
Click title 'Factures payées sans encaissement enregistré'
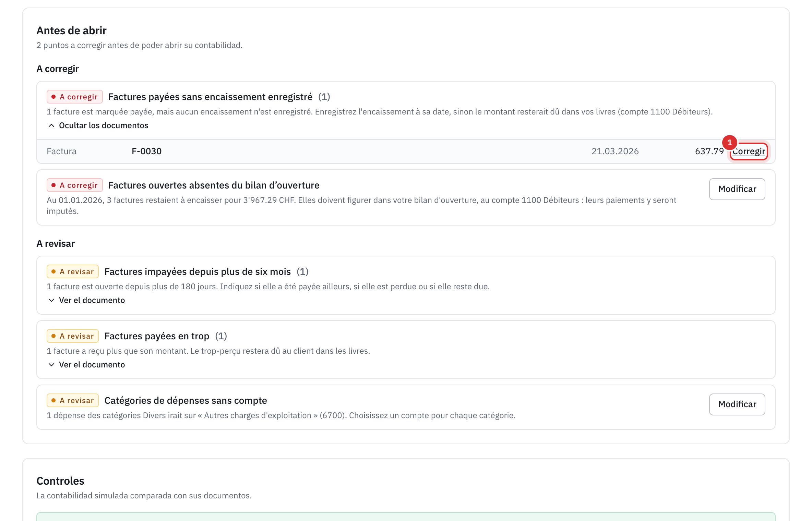210,97
